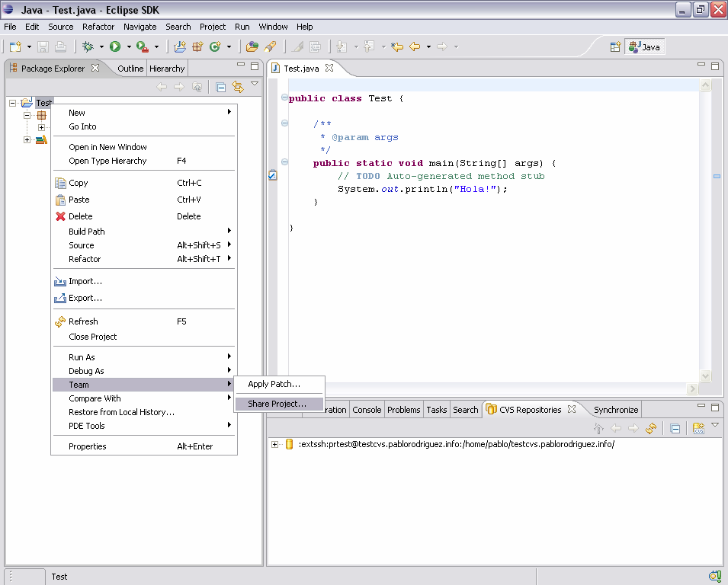Image resolution: width=728 pixels, height=585 pixels.
Task: Fold the main method in the editor
Action: tap(284, 162)
